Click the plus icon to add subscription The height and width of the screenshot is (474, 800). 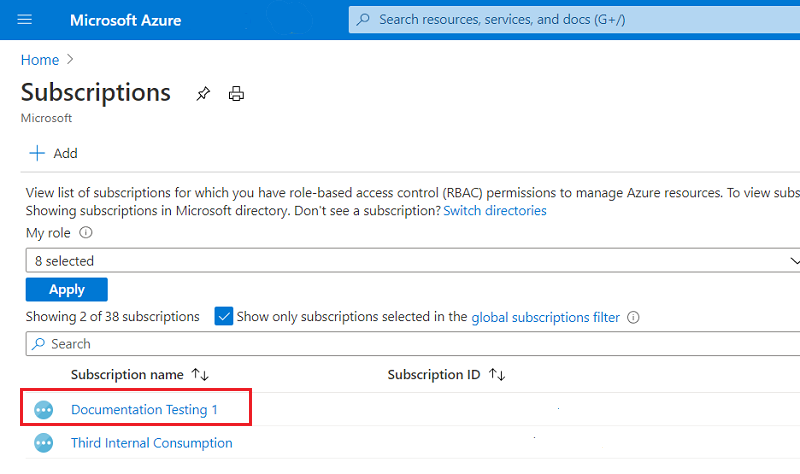pyautogui.click(x=37, y=153)
